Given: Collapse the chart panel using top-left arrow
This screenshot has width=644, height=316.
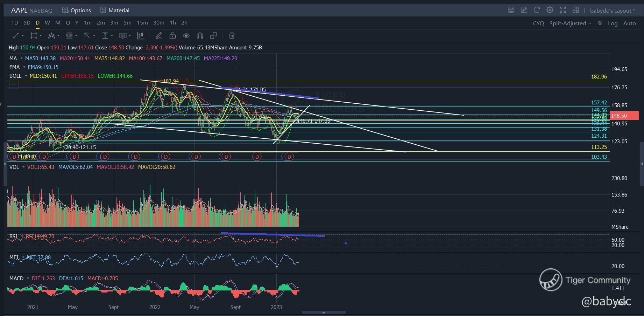Looking at the screenshot, I should pyautogui.click(x=14, y=84).
